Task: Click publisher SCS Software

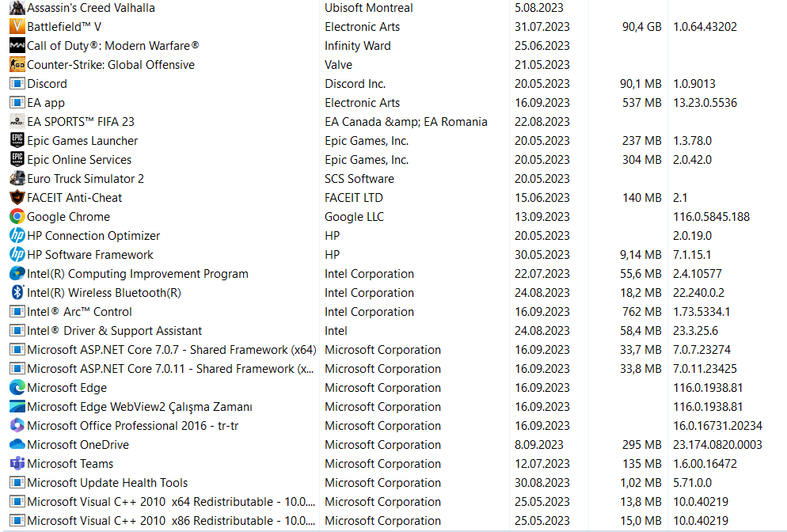Action: [x=359, y=179]
